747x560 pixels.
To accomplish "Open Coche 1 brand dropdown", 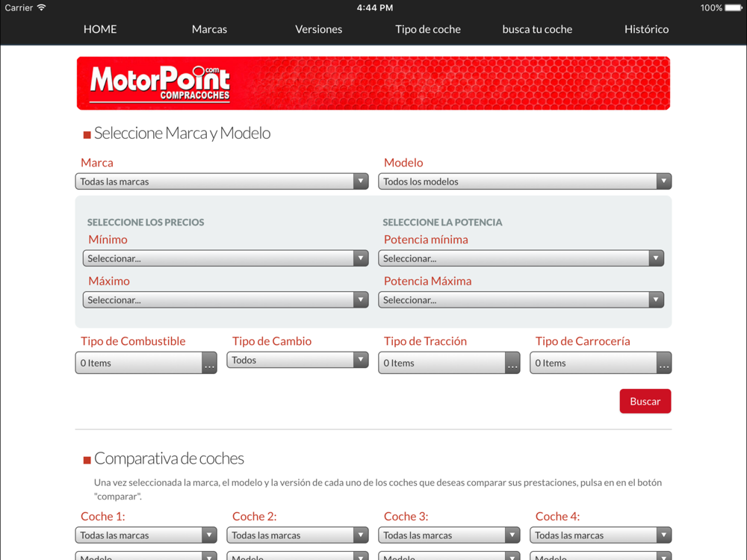I will pyautogui.click(x=146, y=535).
